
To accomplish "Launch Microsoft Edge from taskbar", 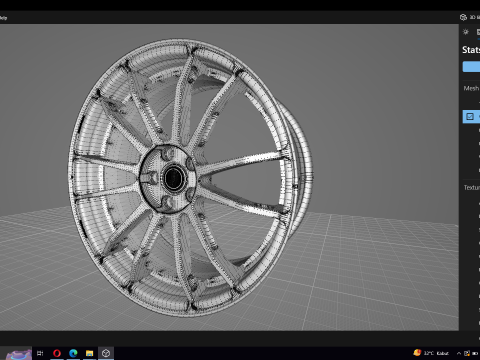I will tap(73, 353).
